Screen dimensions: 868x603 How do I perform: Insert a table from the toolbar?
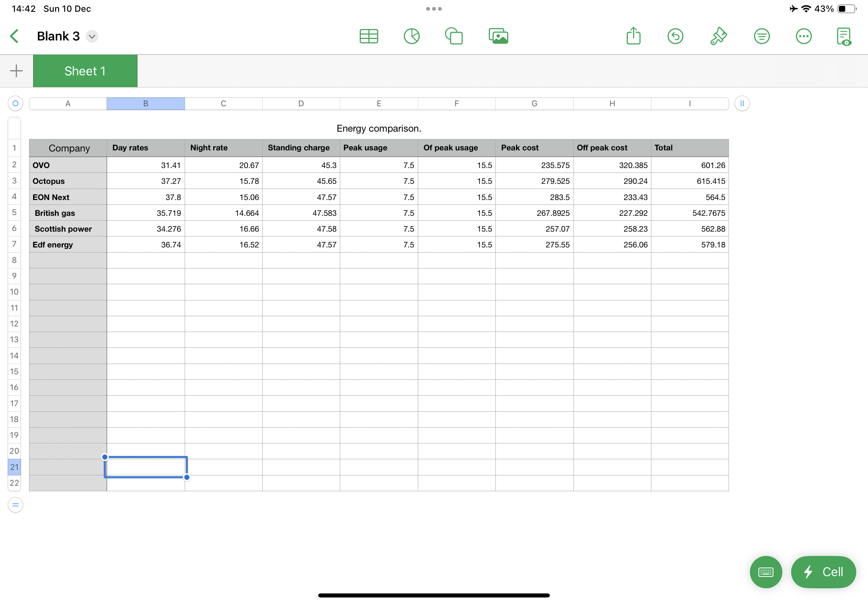pyautogui.click(x=369, y=36)
